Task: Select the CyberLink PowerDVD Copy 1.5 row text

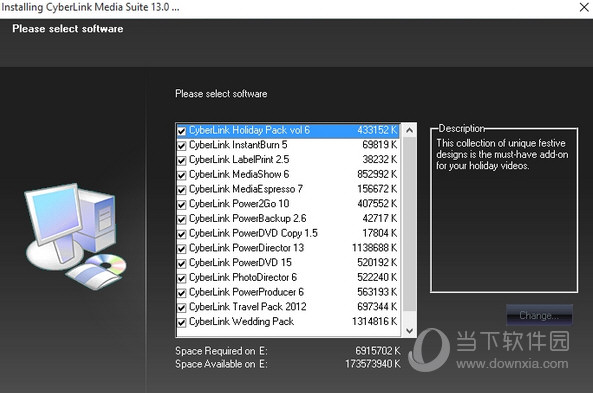Action: point(253,233)
